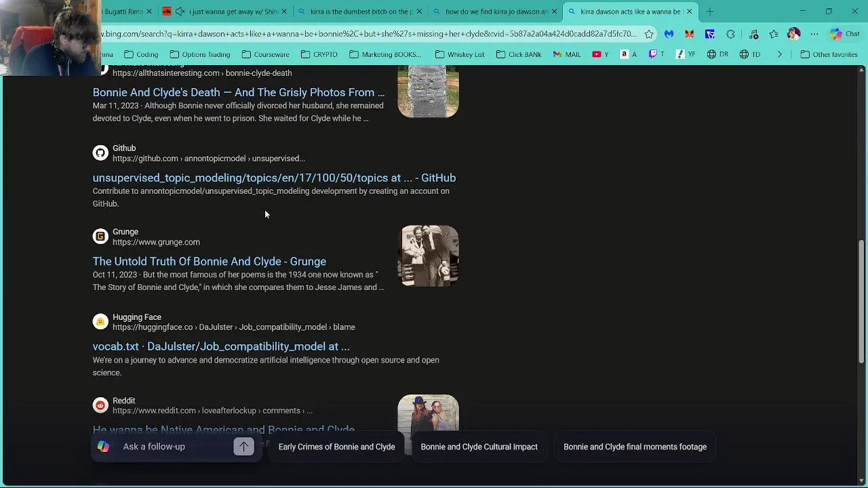
Task: Open the media control music icon
Action: (x=753, y=34)
